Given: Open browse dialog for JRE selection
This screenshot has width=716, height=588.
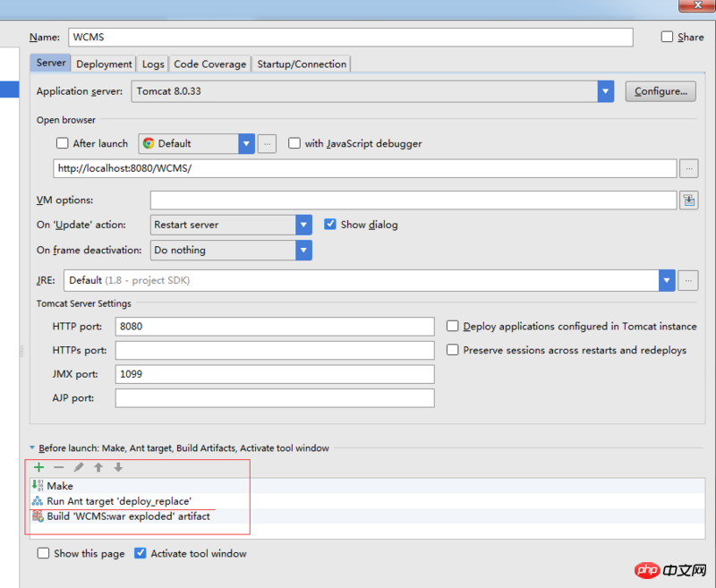Looking at the screenshot, I should 688,280.
